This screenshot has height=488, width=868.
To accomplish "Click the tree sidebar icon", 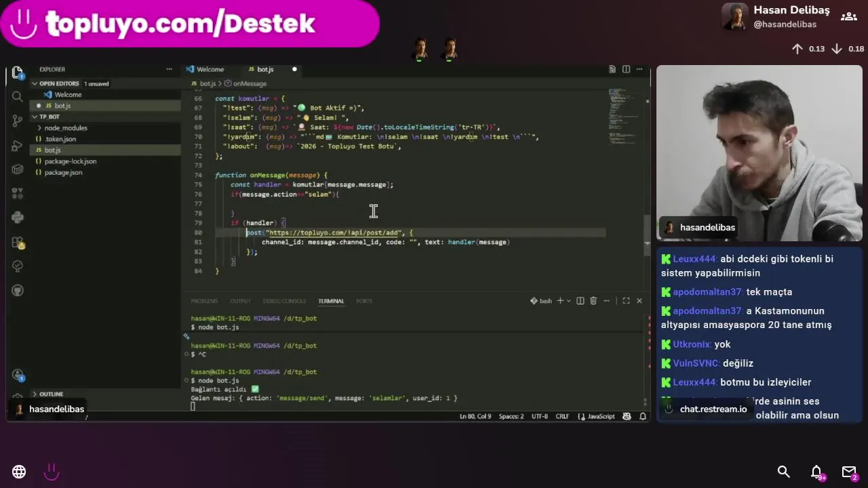I will [18, 266].
